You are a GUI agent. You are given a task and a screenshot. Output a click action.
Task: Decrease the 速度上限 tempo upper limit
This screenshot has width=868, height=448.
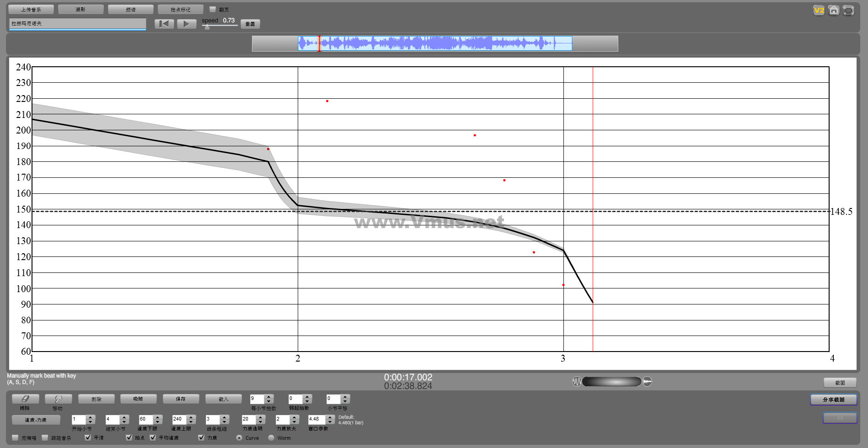(x=191, y=421)
